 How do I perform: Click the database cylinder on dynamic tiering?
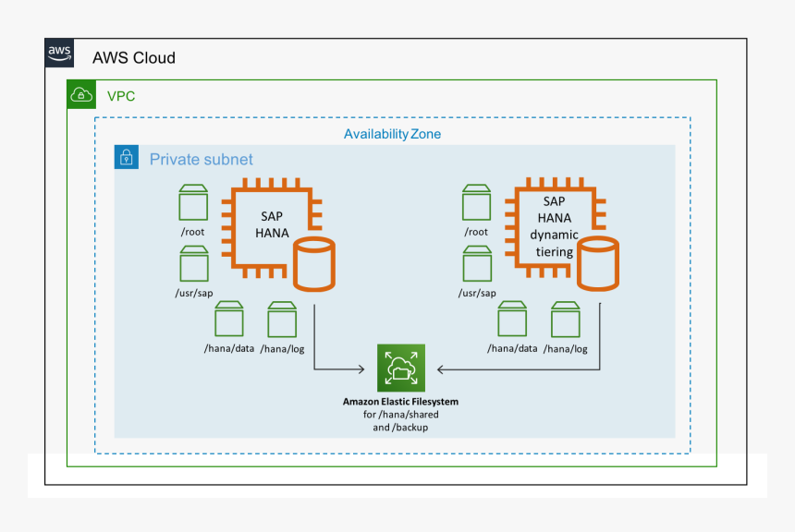pyautogui.click(x=598, y=263)
